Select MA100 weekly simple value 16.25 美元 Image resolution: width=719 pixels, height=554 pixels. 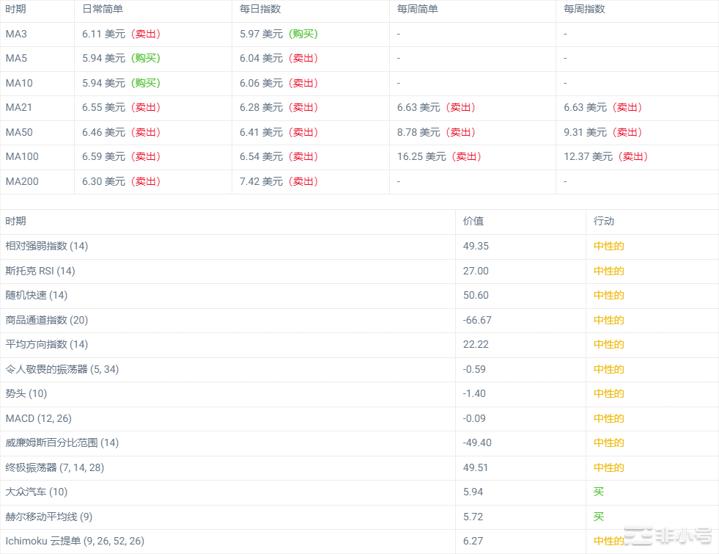[421, 156]
